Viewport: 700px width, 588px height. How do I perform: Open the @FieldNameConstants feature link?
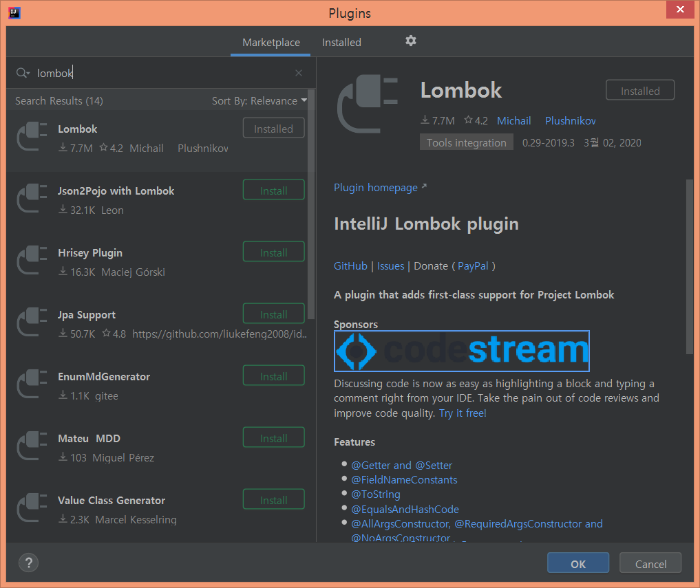(404, 480)
